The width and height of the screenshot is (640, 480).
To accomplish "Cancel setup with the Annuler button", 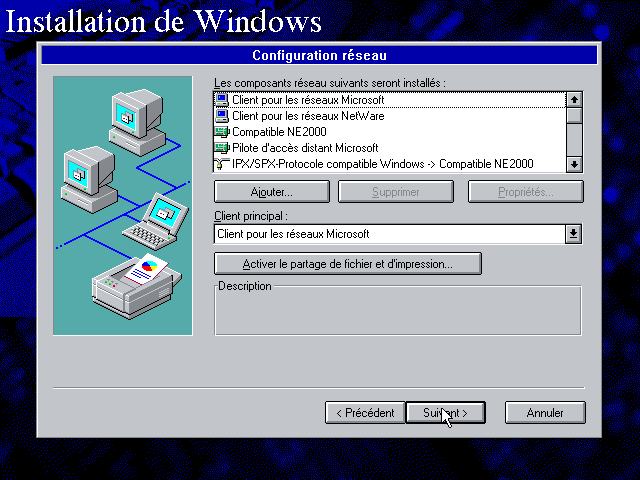I will (545, 413).
